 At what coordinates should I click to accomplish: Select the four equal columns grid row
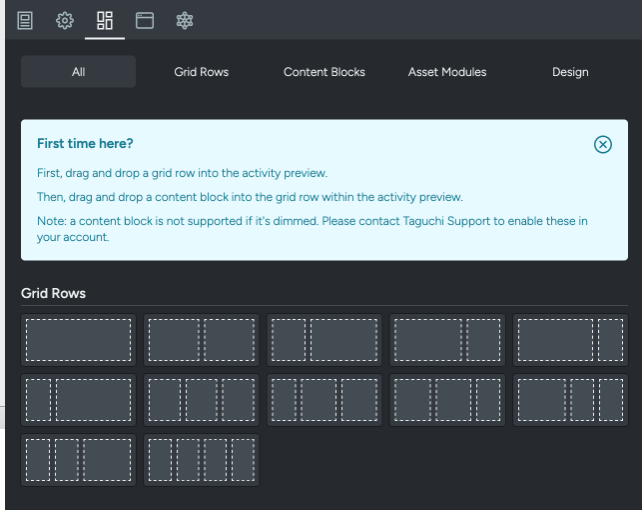201,460
